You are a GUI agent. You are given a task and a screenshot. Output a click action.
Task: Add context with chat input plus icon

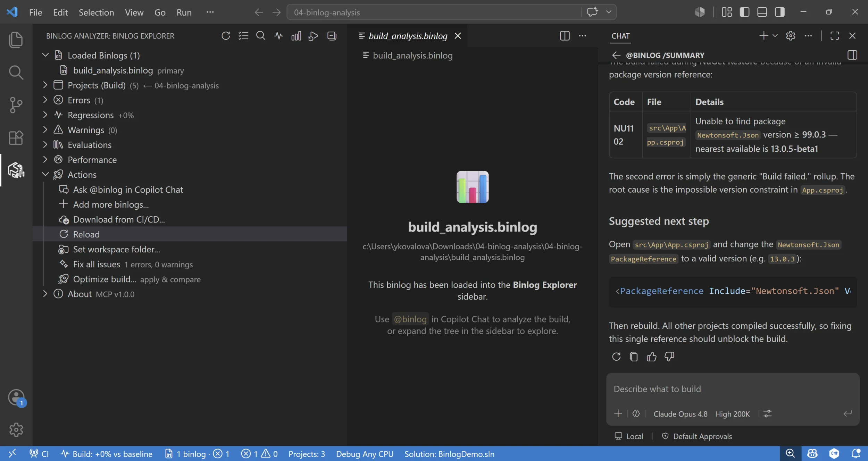click(x=618, y=413)
